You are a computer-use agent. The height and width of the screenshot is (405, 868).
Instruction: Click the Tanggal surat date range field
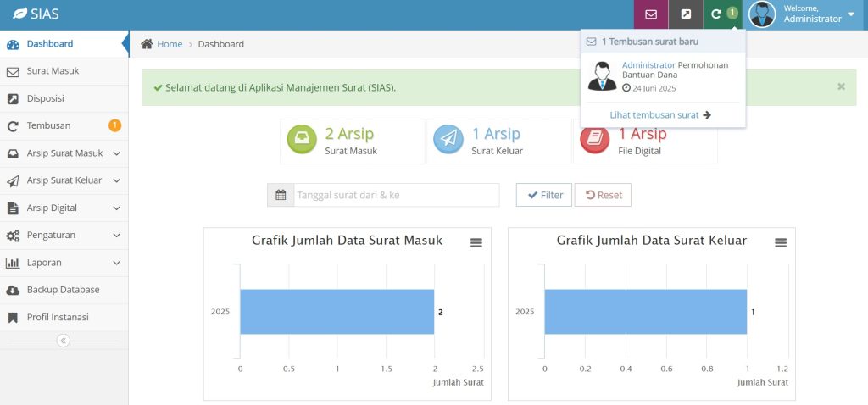pos(397,196)
